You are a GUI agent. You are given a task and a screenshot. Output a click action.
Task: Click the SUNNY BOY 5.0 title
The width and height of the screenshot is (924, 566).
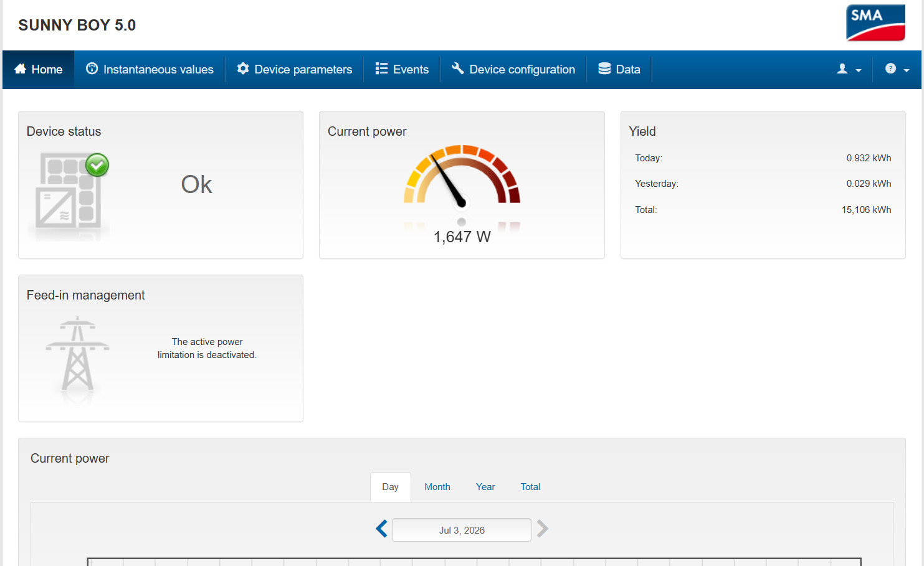click(77, 25)
